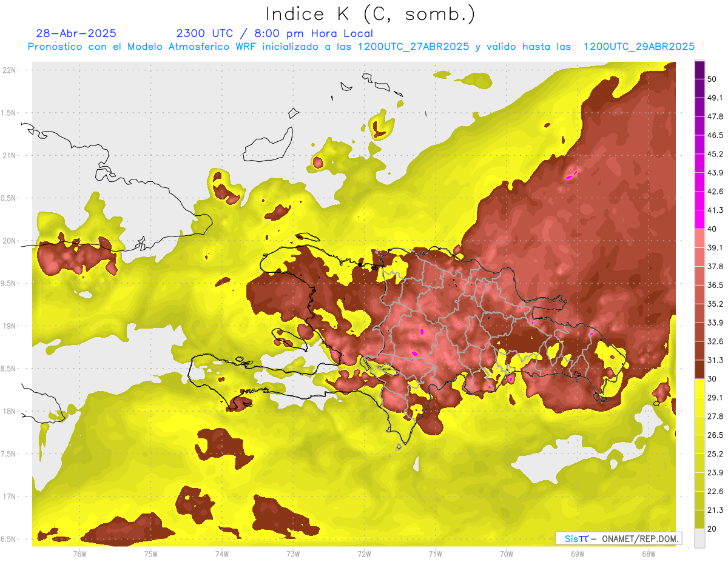Click the legend value '23.9'
Viewport: 728px width, 562px height.
[x=715, y=472]
